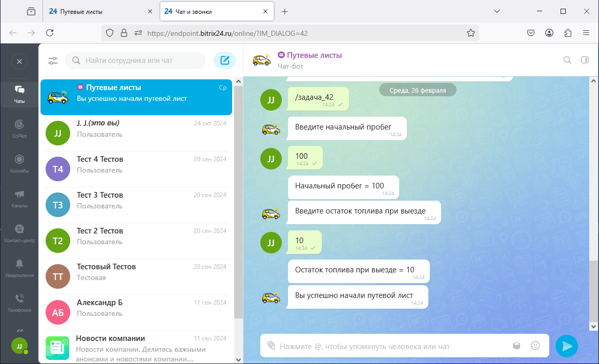599x364 pixels.
Task: Click message "Введите остаток топлива при выезде"
Action: pyautogui.click(x=364, y=212)
